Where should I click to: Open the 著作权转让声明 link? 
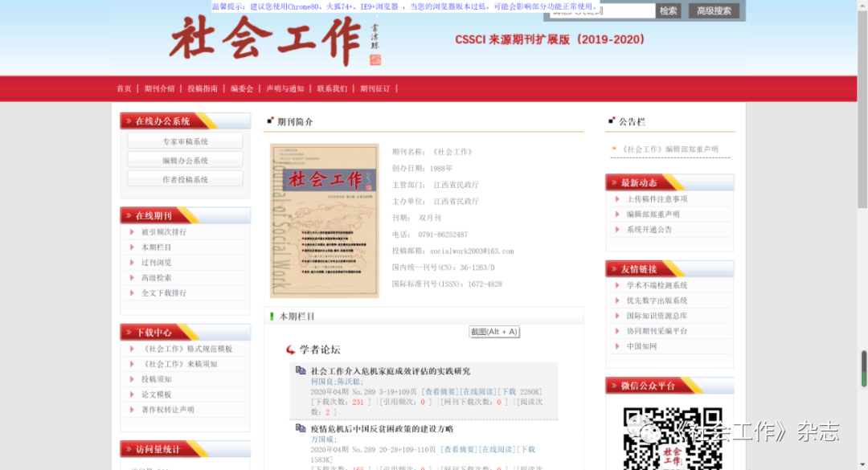[168, 410]
